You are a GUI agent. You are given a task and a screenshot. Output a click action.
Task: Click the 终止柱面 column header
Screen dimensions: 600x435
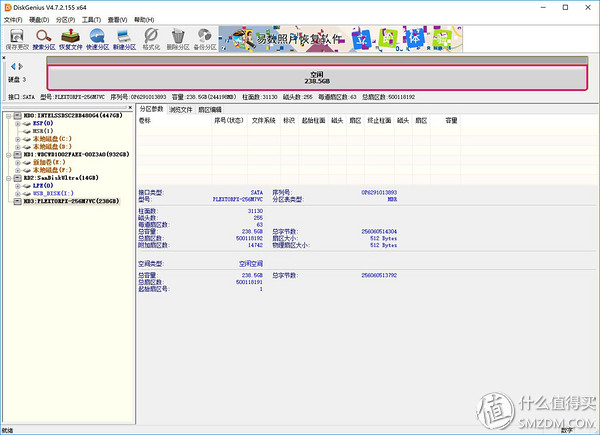coord(379,121)
